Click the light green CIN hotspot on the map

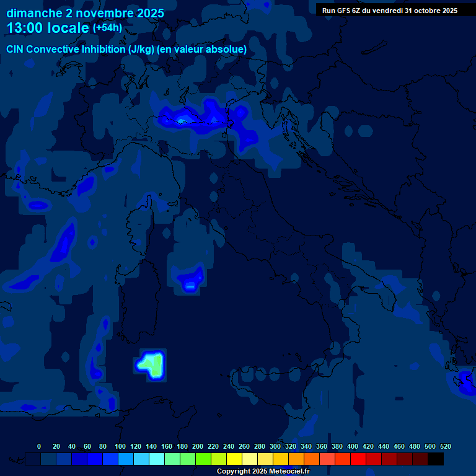point(151,364)
